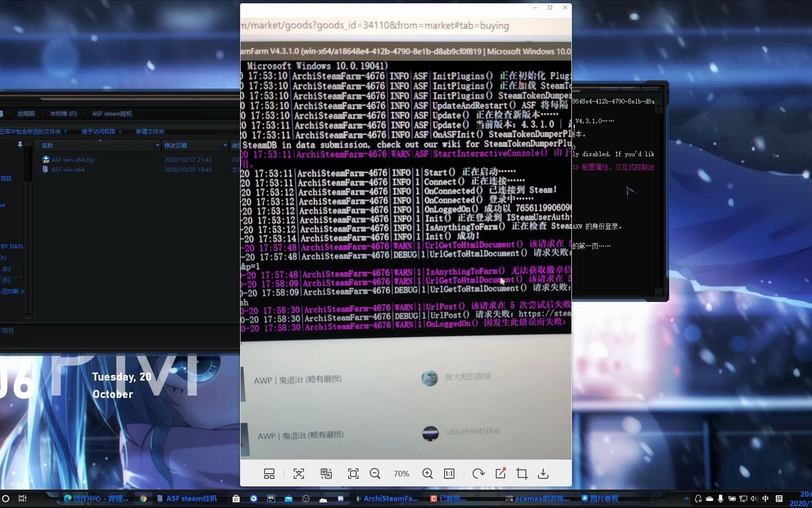The width and height of the screenshot is (812, 508).
Task: View image at 1:1 actual size
Action: pyautogui.click(x=449, y=474)
